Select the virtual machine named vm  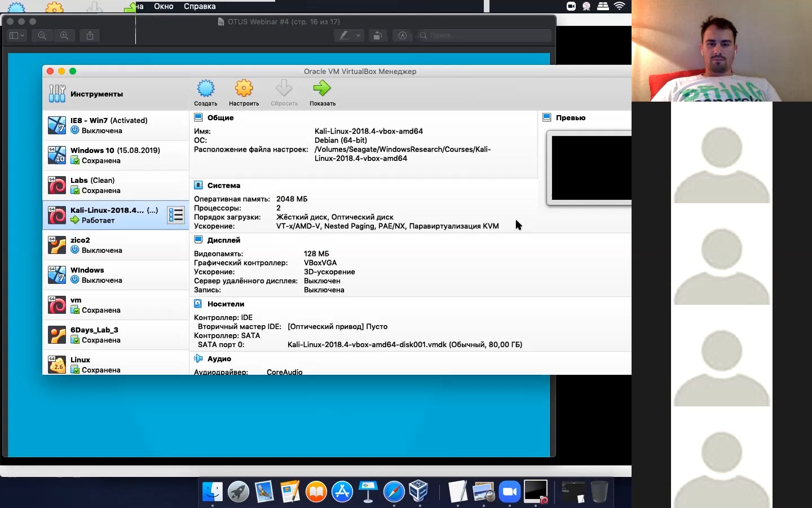pos(116,305)
